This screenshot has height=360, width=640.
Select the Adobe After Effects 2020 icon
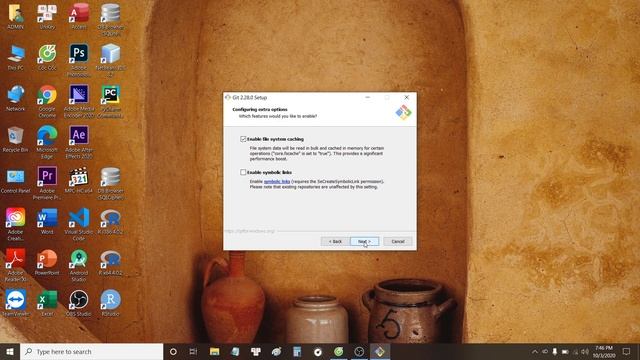(x=79, y=142)
